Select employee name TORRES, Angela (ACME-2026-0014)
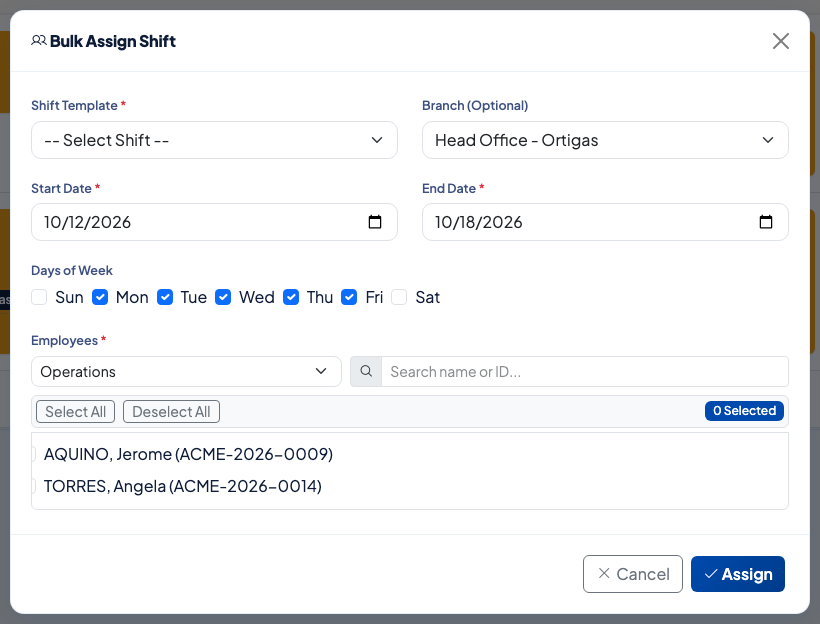Viewport: 820px width, 624px height. click(183, 486)
